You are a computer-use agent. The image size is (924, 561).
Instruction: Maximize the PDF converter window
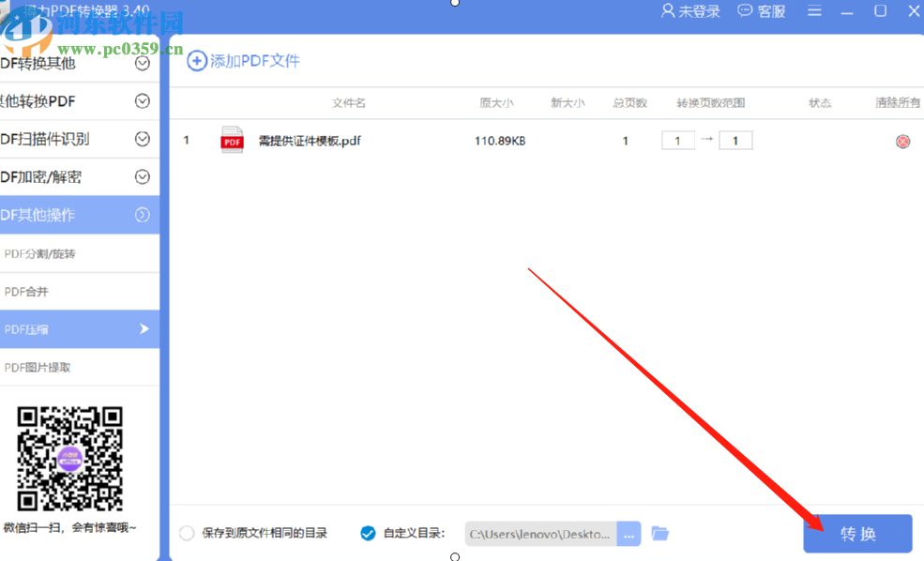(880, 10)
